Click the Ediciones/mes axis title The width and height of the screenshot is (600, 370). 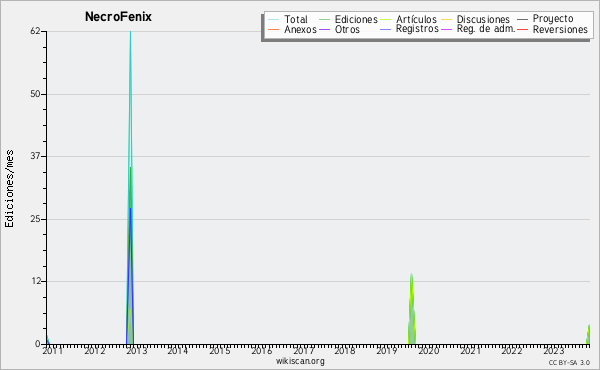9,189
